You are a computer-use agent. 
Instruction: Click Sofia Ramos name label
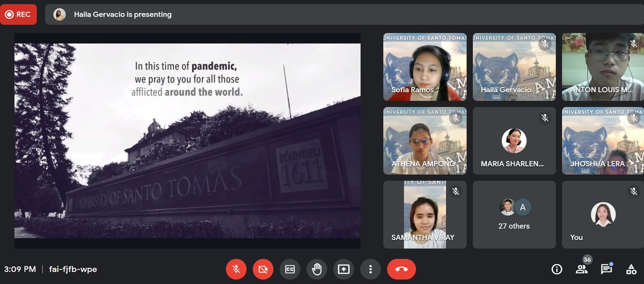(x=412, y=90)
